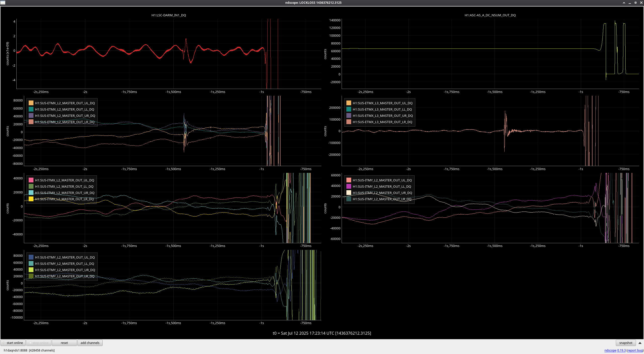Click ETMX_L2_MASTER_OUT_UL_DQ orange legend swatch
The height and width of the screenshot is (354, 644).
click(31, 103)
